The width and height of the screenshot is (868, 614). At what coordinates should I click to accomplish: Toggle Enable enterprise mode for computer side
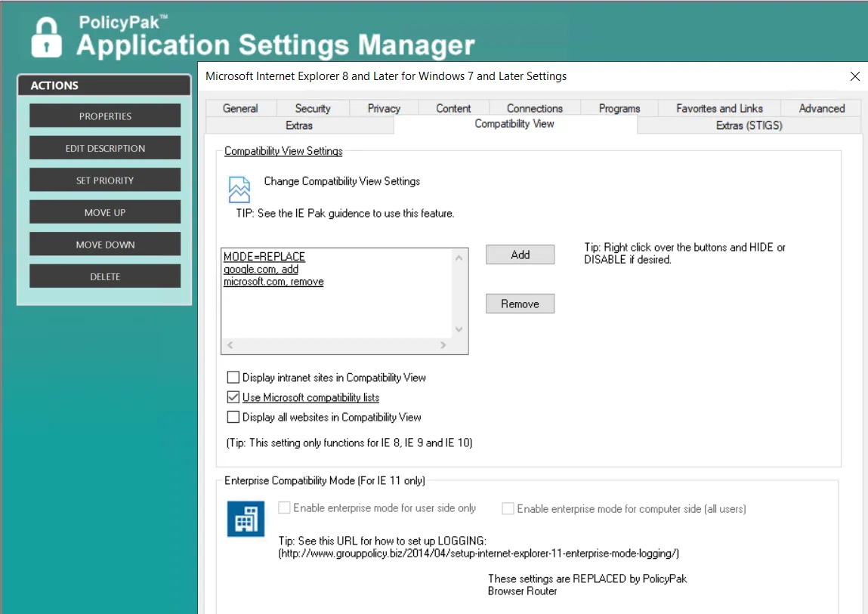pyautogui.click(x=508, y=508)
